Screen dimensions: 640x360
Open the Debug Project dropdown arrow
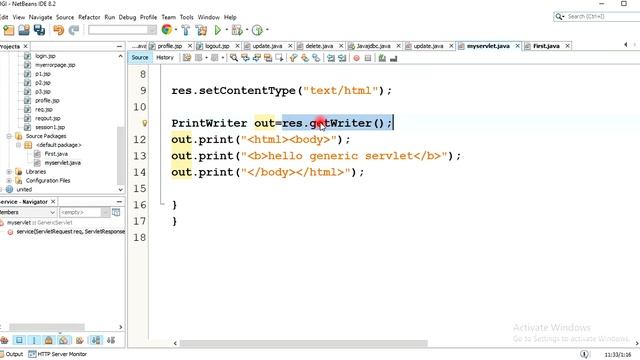click(247, 30)
